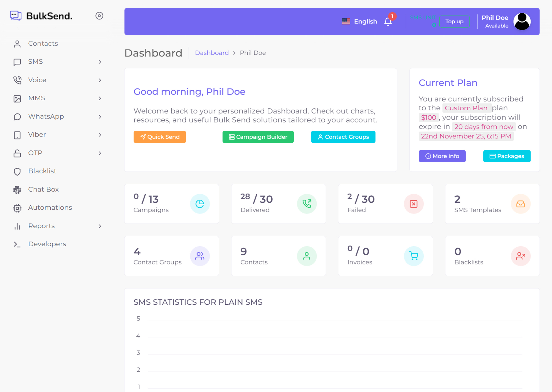The height and width of the screenshot is (392, 552).
Task: Click the Campaigns pie chart icon
Action: (200, 204)
